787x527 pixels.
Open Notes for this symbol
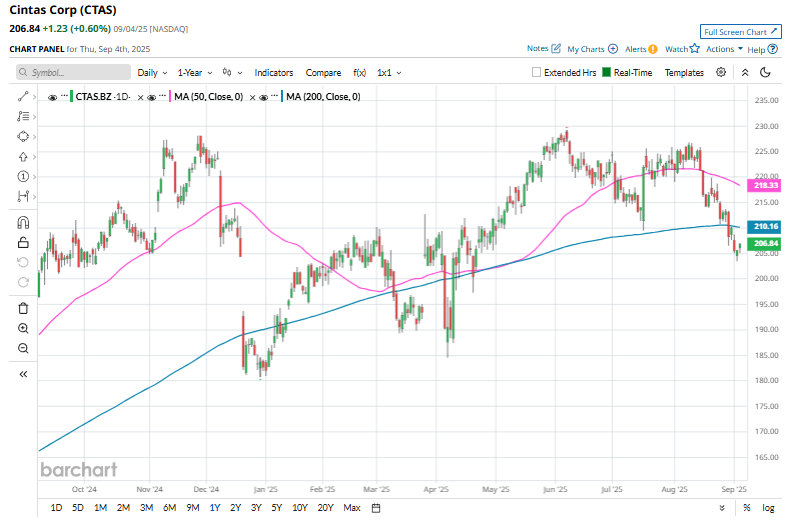(x=544, y=48)
